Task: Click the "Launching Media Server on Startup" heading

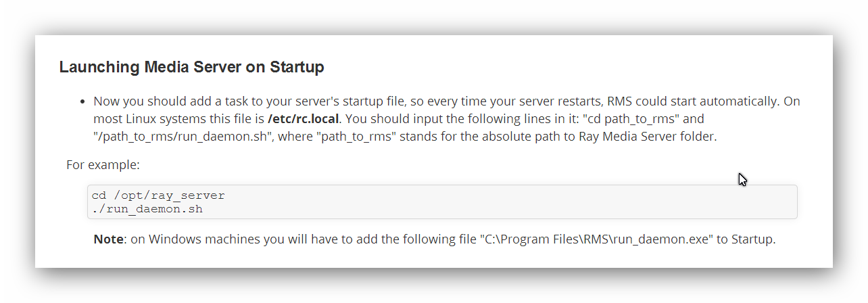Action: pyautogui.click(x=191, y=67)
